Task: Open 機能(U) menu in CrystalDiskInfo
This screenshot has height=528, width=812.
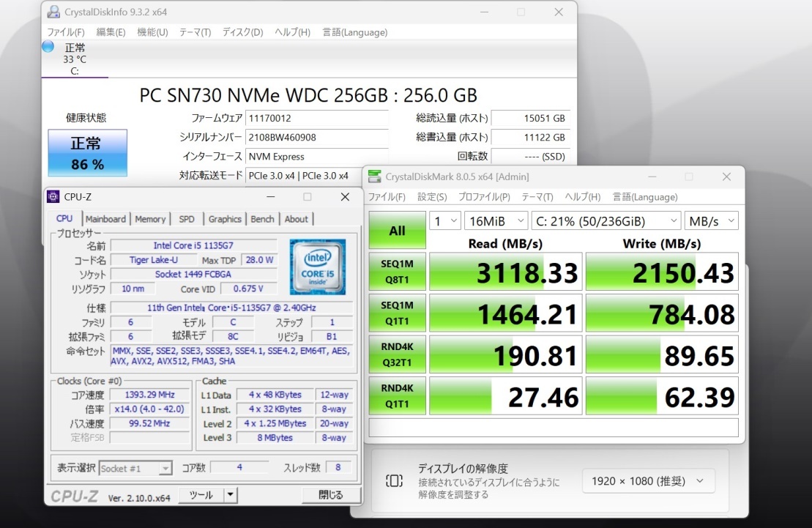Action: pos(152,32)
